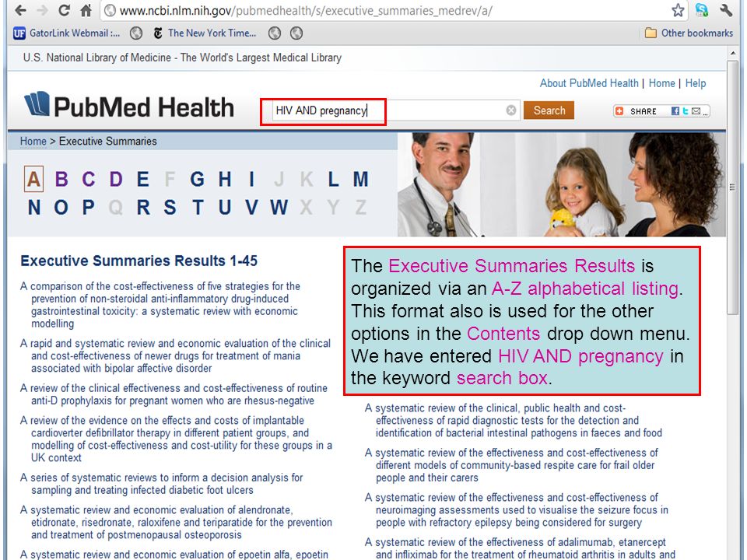Select letter B in the alphabet index
This screenshot has height=560, width=747.
(61, 179)
